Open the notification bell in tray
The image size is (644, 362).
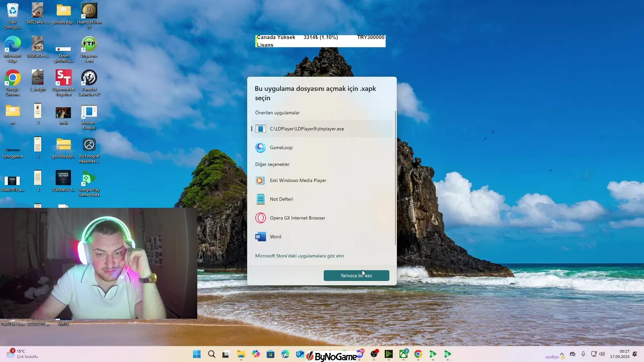tap(635, 354)
